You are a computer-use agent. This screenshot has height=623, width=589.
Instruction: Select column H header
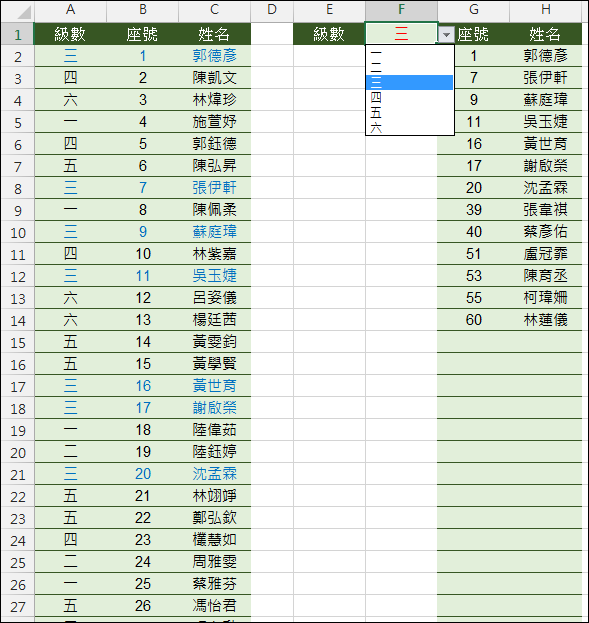(546, 10)
